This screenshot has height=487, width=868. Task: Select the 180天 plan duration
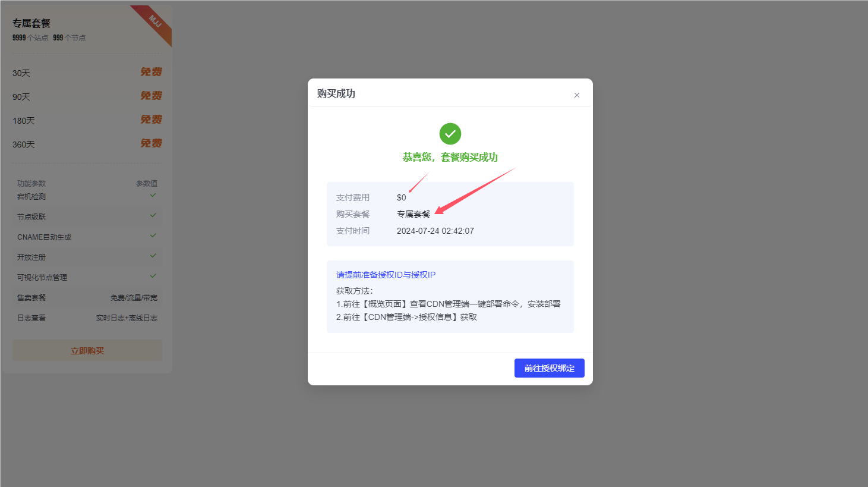click(87, 120)
